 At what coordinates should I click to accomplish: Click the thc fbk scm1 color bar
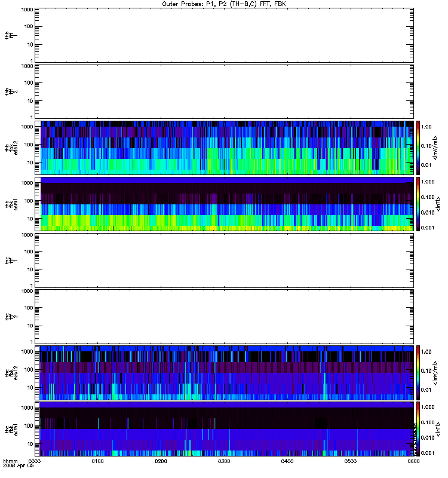[418, 429]
